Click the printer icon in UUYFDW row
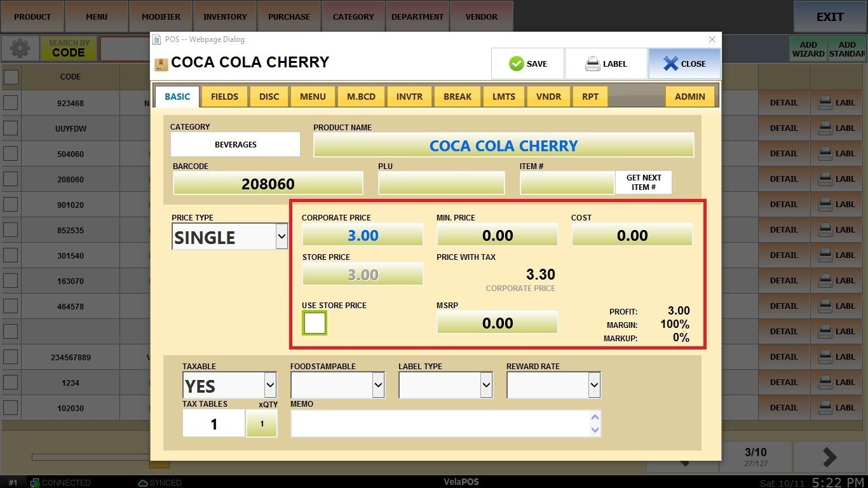This screenshot has height=488, width=868. pos(825,128)
